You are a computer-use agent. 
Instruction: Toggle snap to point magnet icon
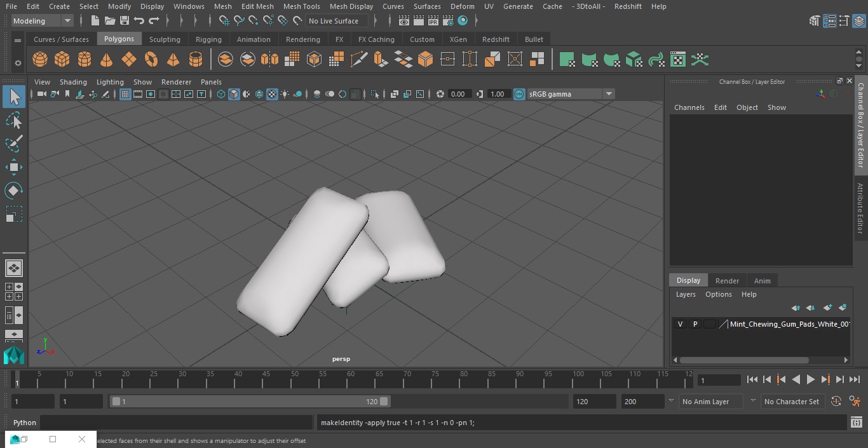point(254,21)
